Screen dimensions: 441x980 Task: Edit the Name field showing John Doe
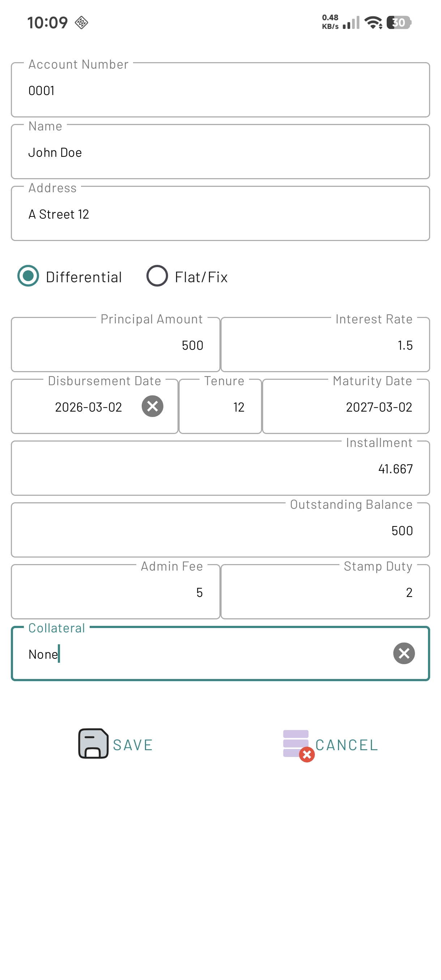tap(220, 151)
